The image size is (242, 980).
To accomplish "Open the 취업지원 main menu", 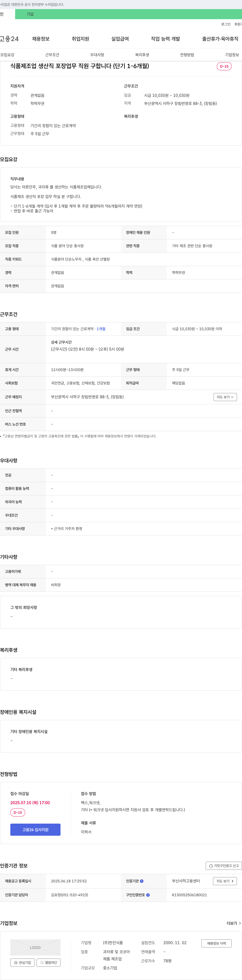I will coord(80,39).
